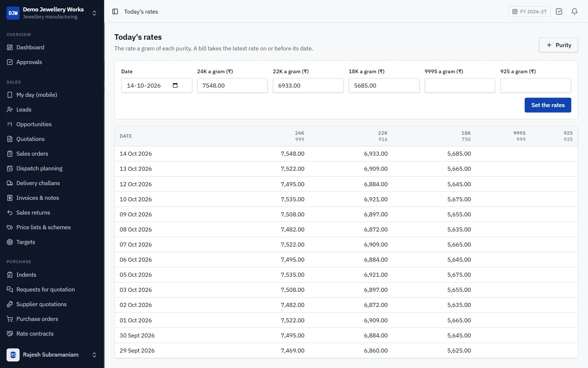Viewport: 588px width, 368px height.
Task: Add a new Purity button
Action: tap(558, 45)
